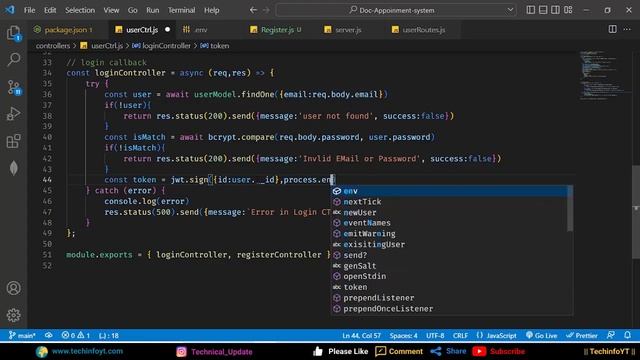640x360 pixels.
Task: Select the prependOnceListener suggestion
Action: (x=449, y=309)
